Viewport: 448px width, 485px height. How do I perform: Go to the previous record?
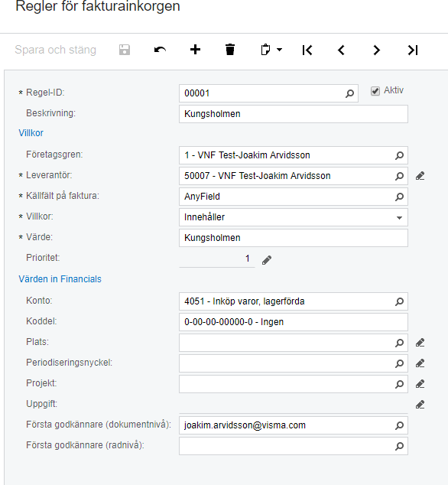tap(341, 50)
